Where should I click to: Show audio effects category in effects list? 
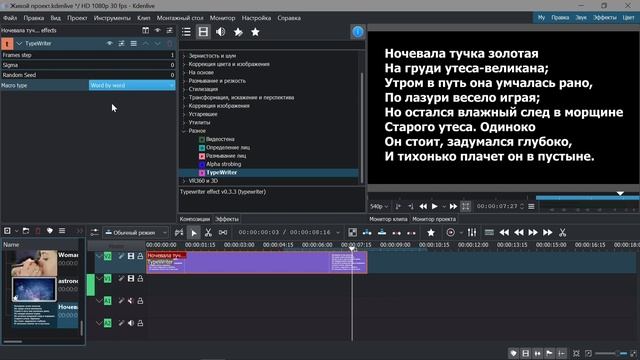click(220, 32)
